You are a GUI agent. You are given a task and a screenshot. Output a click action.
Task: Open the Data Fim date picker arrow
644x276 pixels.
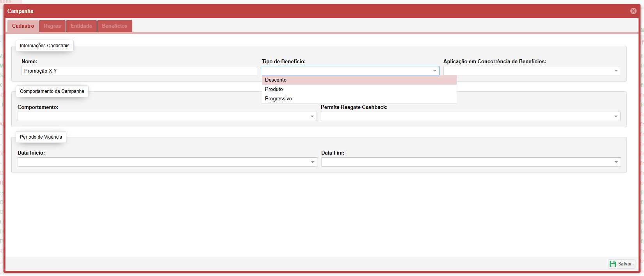point(616,162)
